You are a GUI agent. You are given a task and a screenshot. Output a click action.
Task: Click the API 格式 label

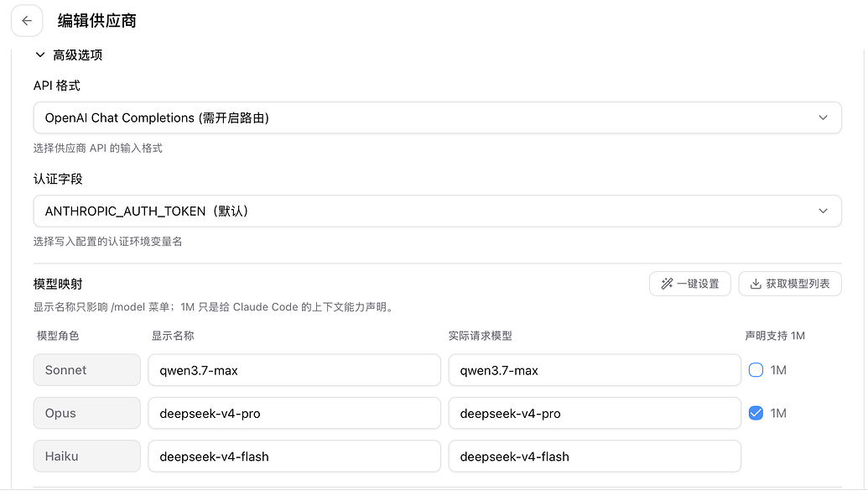pyautogui.click(x=56, y=86)
